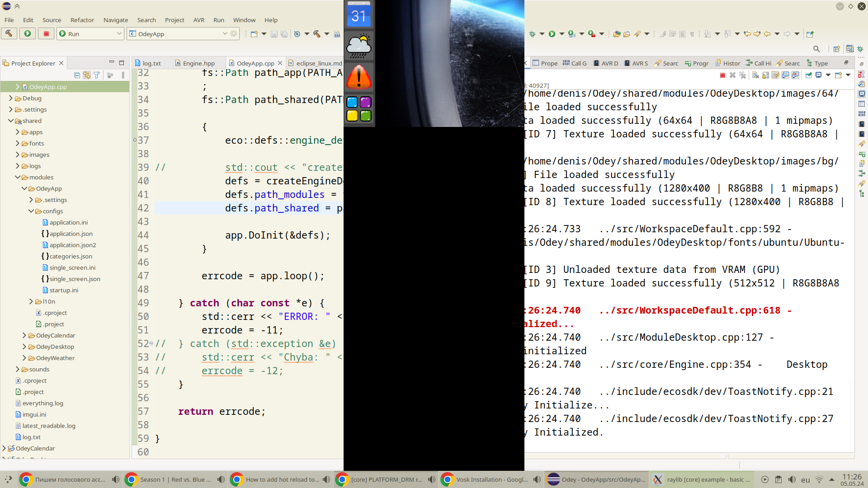Switch to the Engine.hpp editor tab
Viewport: 868px width, 488px height.
tap(198, 63)
